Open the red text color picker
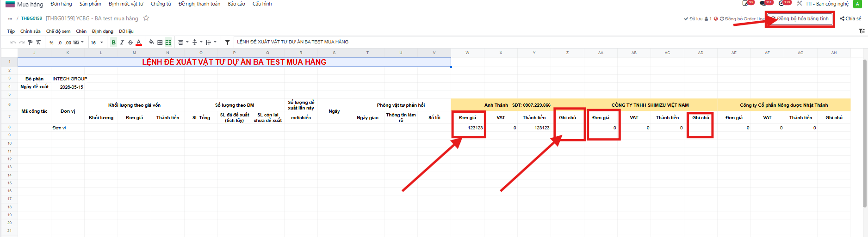This screenshot has height=237, width=868. click(x=139, y=43)
